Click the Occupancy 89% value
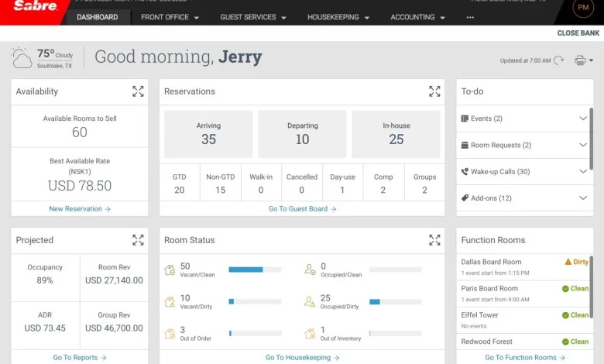 point(45,280)
